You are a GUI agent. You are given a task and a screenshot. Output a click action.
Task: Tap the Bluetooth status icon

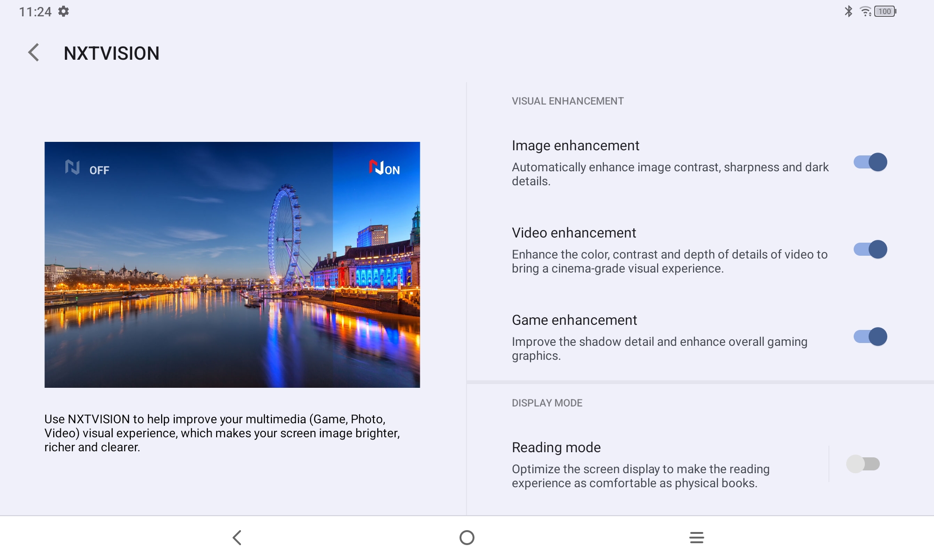848,11
